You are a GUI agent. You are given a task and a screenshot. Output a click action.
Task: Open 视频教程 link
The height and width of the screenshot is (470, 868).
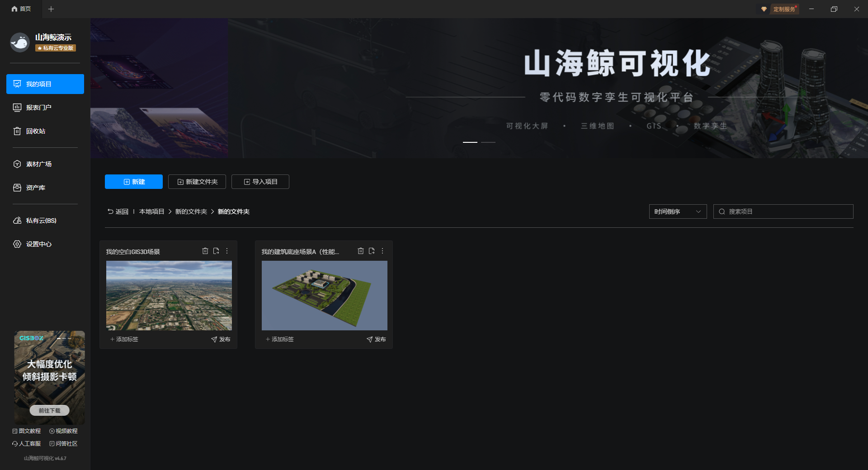[63, 431]
